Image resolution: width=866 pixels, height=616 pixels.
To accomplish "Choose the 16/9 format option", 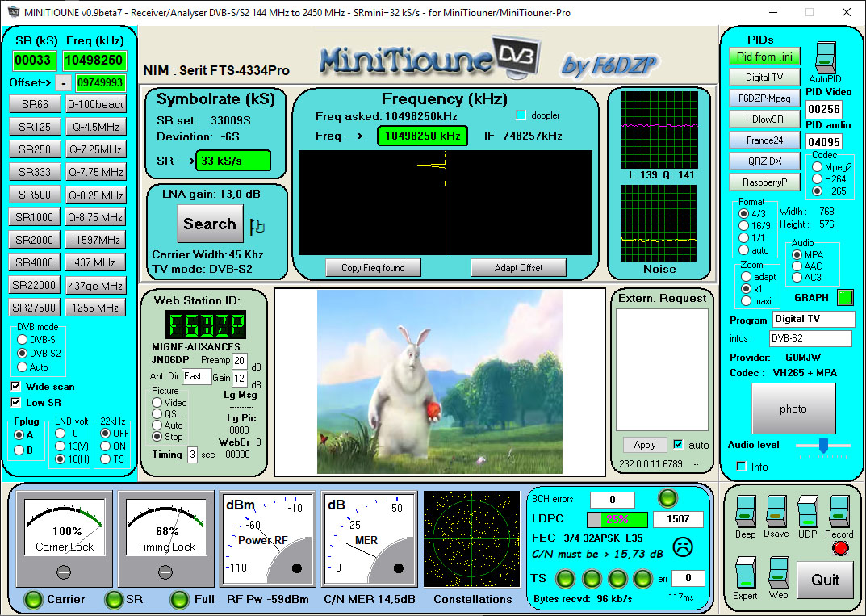I will tap(744, 225).
